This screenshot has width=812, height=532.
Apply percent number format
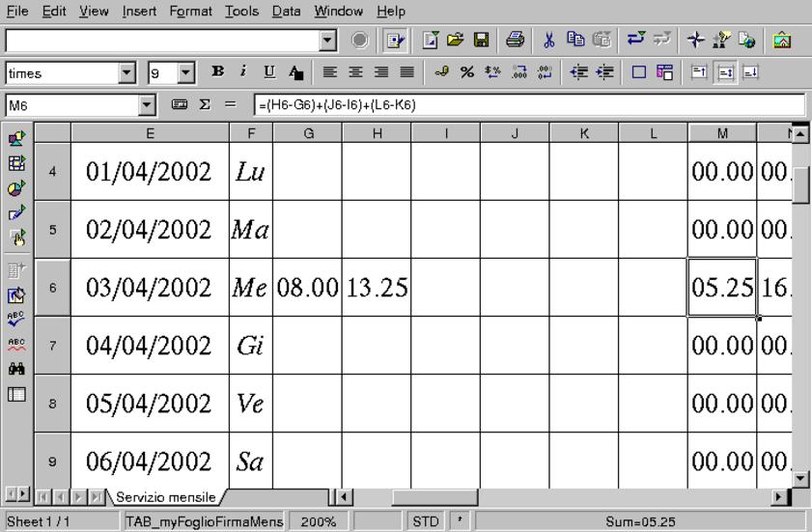466,73
